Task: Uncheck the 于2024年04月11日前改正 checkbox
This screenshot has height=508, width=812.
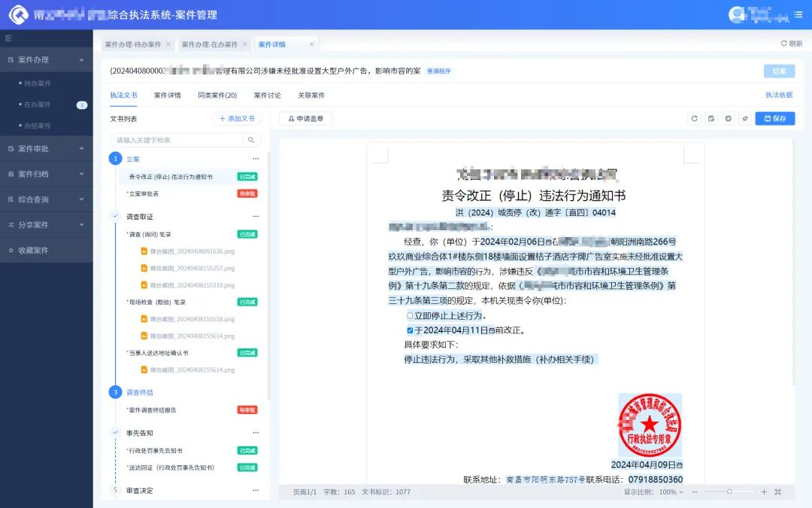Action: (x=410, y=330)
